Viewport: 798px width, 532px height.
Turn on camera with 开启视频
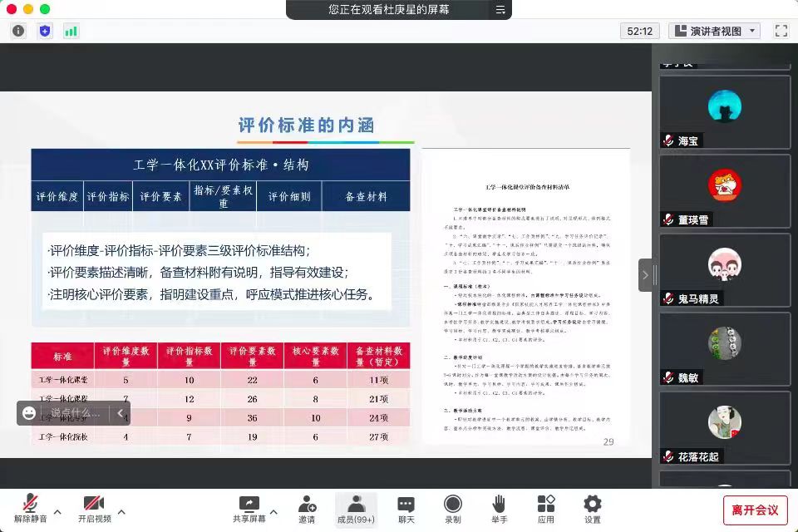point(94,510)
